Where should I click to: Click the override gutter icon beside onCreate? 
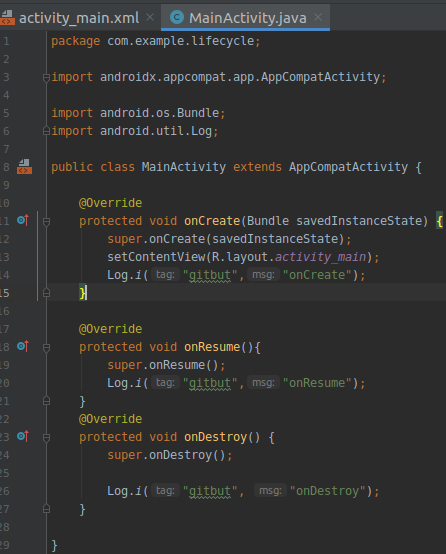[x=23, y=220]
